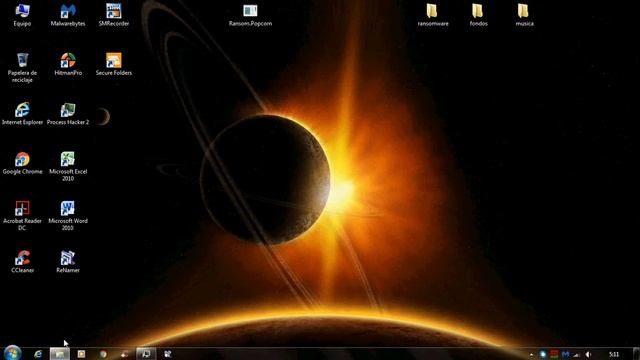Open the Windows Start menu
The image size is (640, 360).
12,353
